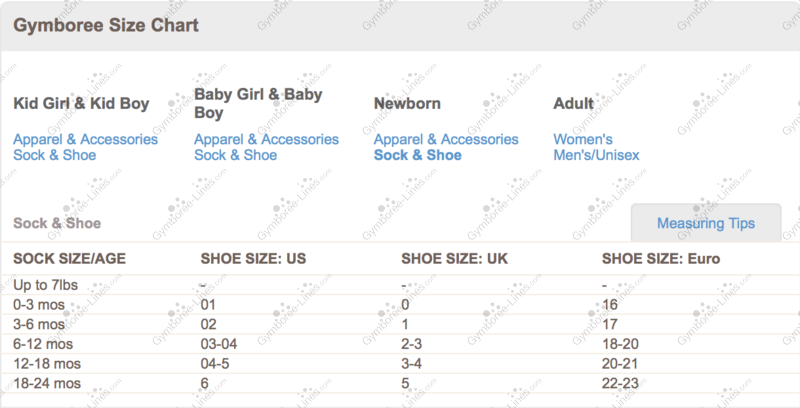Select Sock & Shoe under Baby Girl & Baby Boy

click(x=235, y=155)
